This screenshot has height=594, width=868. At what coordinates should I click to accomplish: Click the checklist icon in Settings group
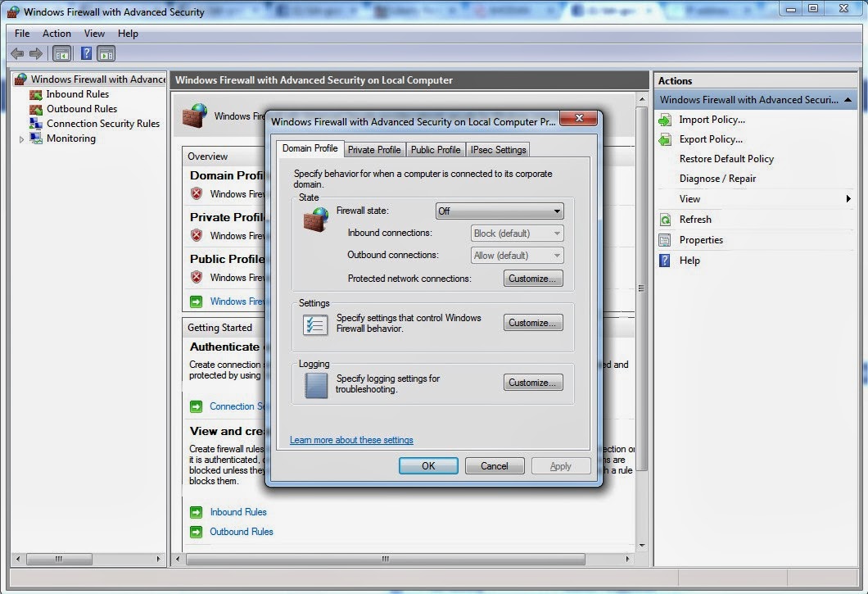[x=315, y=324]
